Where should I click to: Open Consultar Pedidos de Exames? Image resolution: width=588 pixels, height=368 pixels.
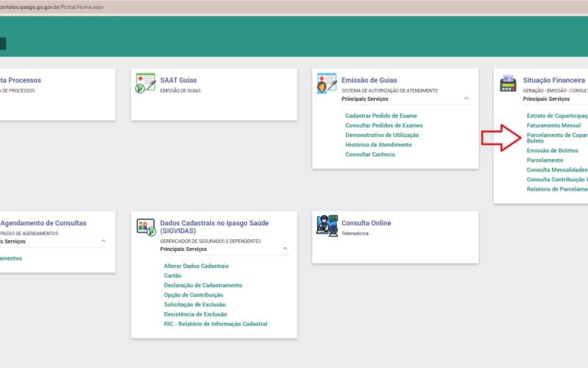[384, 126]
